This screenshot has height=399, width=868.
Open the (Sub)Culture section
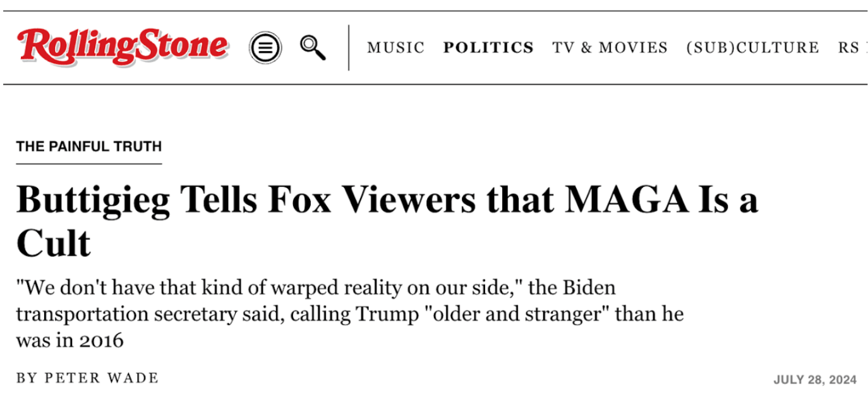click(x=752, y=48)
